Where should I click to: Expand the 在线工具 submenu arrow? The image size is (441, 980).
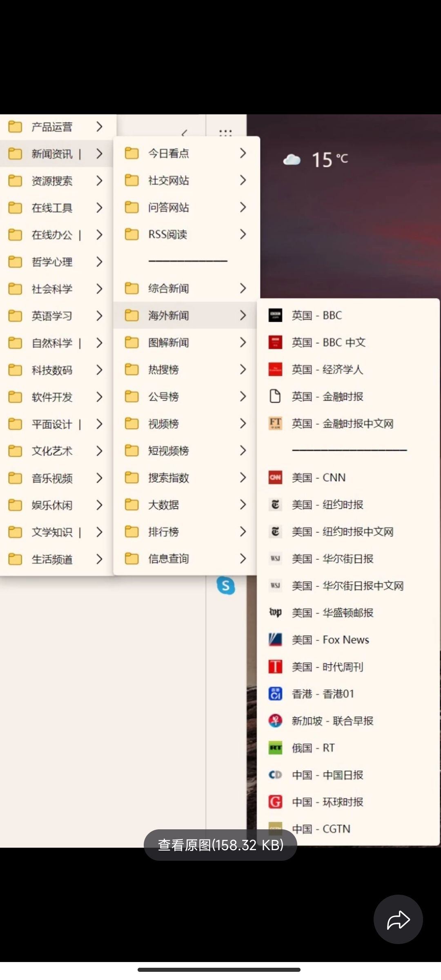pos(99,207)
